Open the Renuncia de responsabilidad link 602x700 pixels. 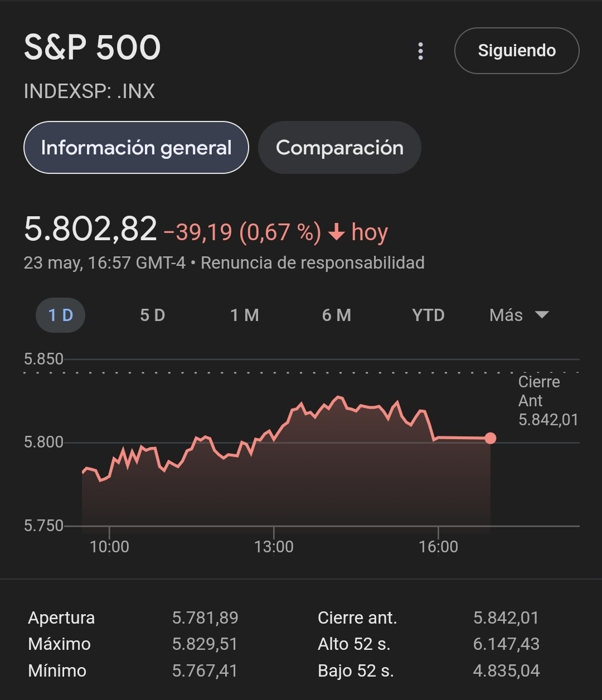click(x=313, y=262)
